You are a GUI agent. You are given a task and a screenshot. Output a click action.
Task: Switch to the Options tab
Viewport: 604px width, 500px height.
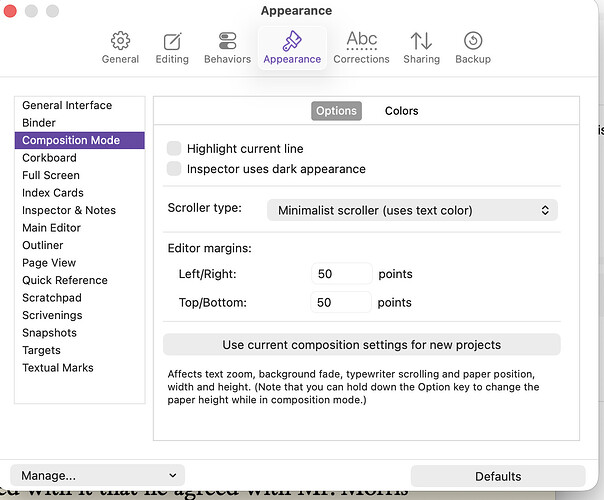pos(336,111)
